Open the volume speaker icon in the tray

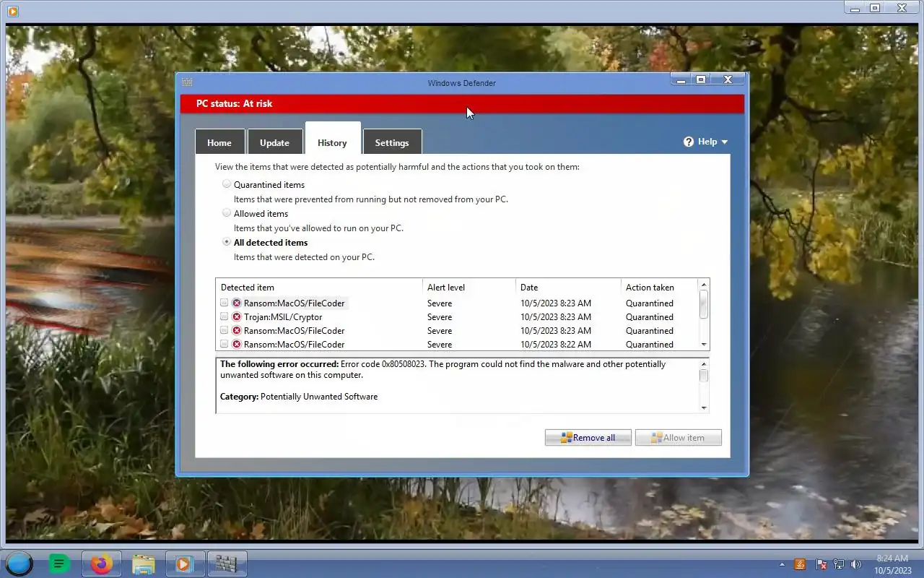(x=856, y=564)
